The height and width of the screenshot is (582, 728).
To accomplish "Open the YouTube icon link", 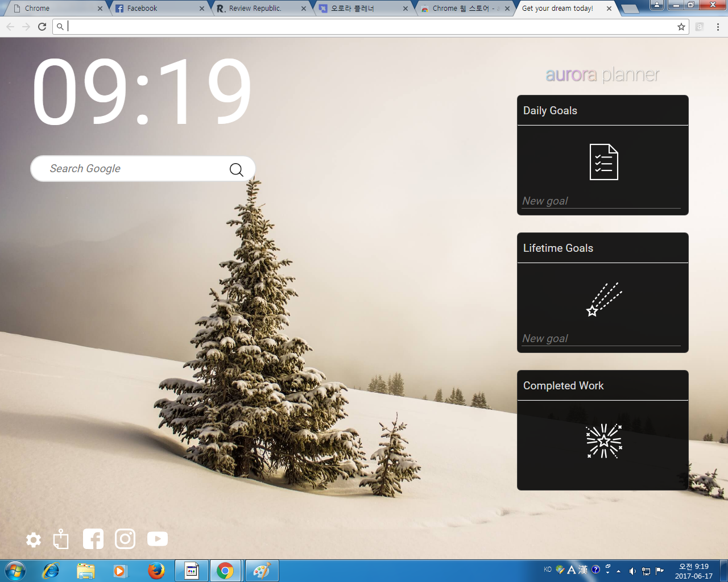I will point(158,539).
